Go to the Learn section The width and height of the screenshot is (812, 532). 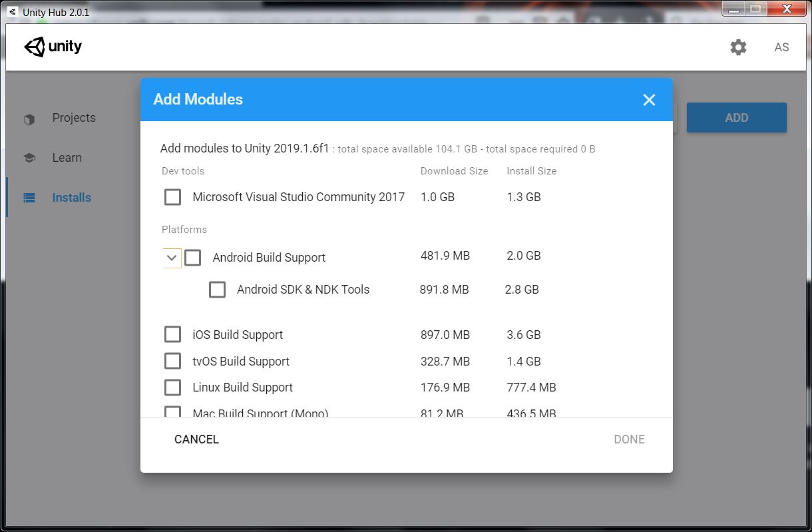click(x=67, y=158)
